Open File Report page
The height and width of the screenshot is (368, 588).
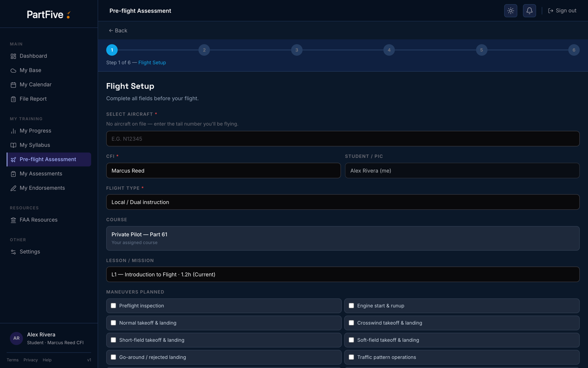49,99
